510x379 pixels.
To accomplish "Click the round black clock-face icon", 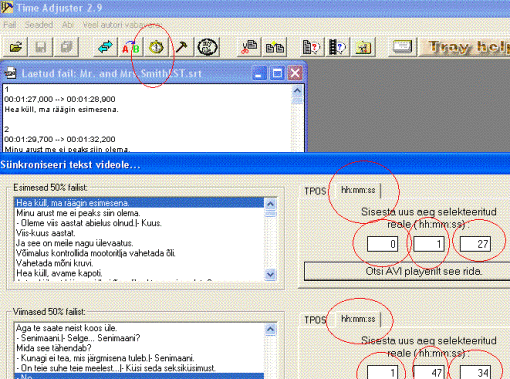I will 208,47.
